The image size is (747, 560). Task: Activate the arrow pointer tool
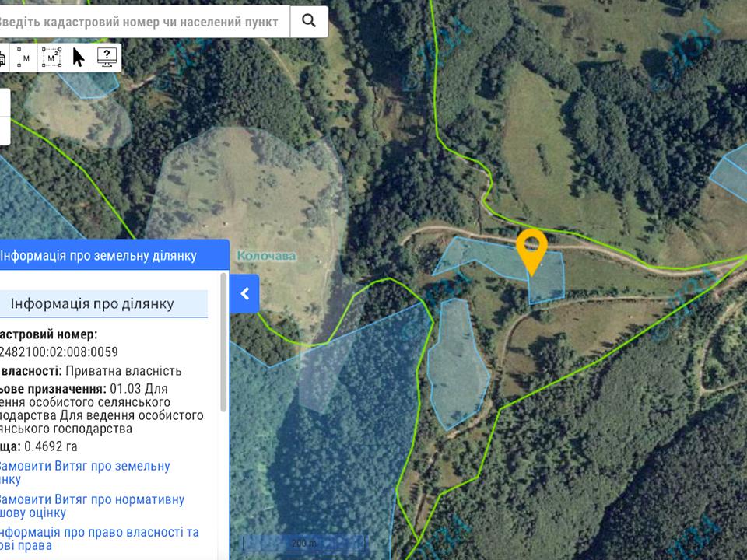point(79,57)
